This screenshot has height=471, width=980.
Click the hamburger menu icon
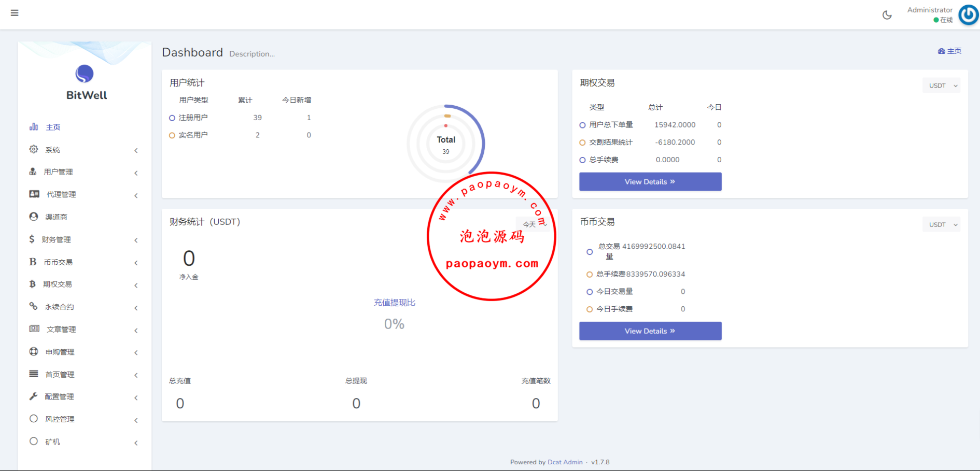click(15, 13)
